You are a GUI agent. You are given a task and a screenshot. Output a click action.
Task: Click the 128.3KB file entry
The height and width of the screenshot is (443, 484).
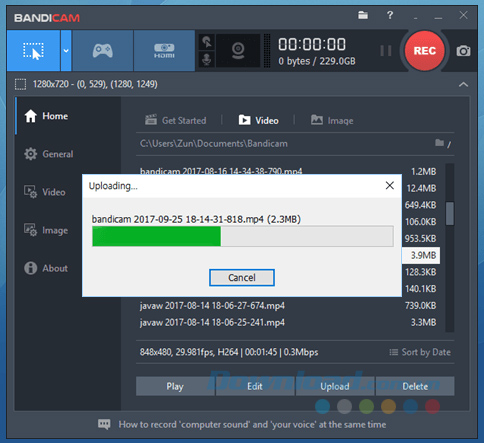point(421,272)
